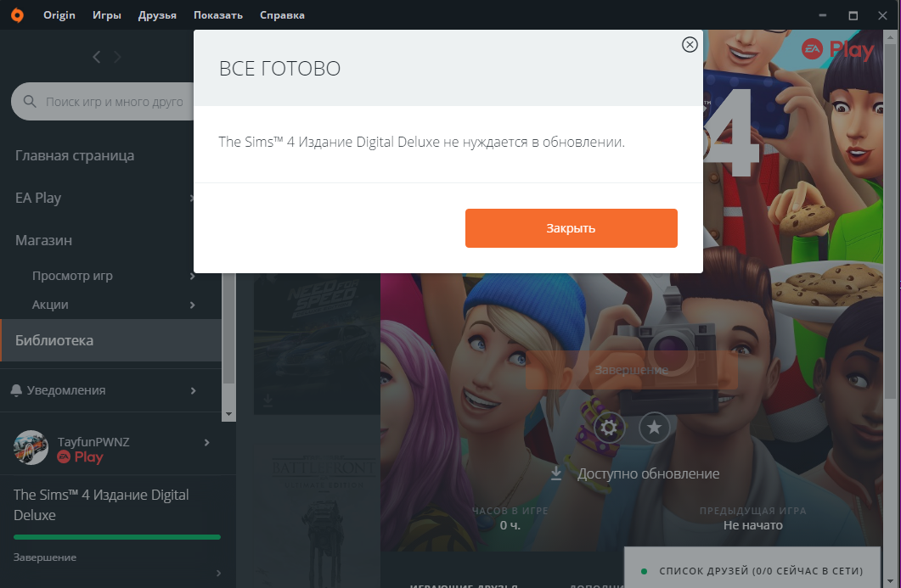The width and height of the screenshot is (901, 588).
Task: Expand the EA Play submenu arrow
Action: pyautogui.click(x=193, y=199)
